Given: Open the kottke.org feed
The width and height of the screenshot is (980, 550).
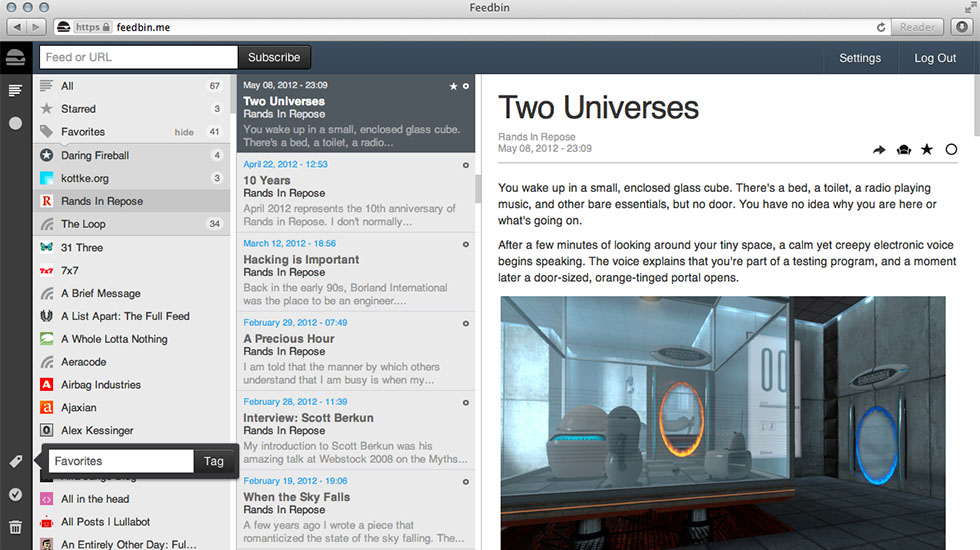Looking at the screenshot, I should 131,178.
